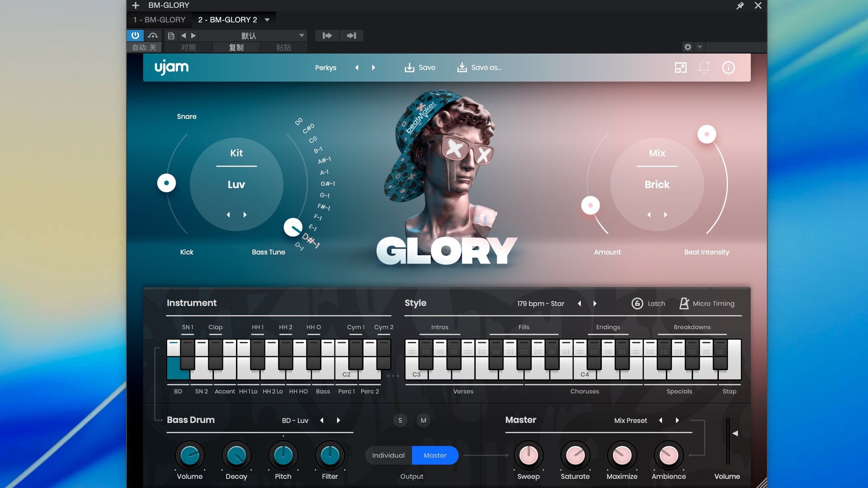
Task: Select previous Mix Preset arrow
Action: click(660, 421)
